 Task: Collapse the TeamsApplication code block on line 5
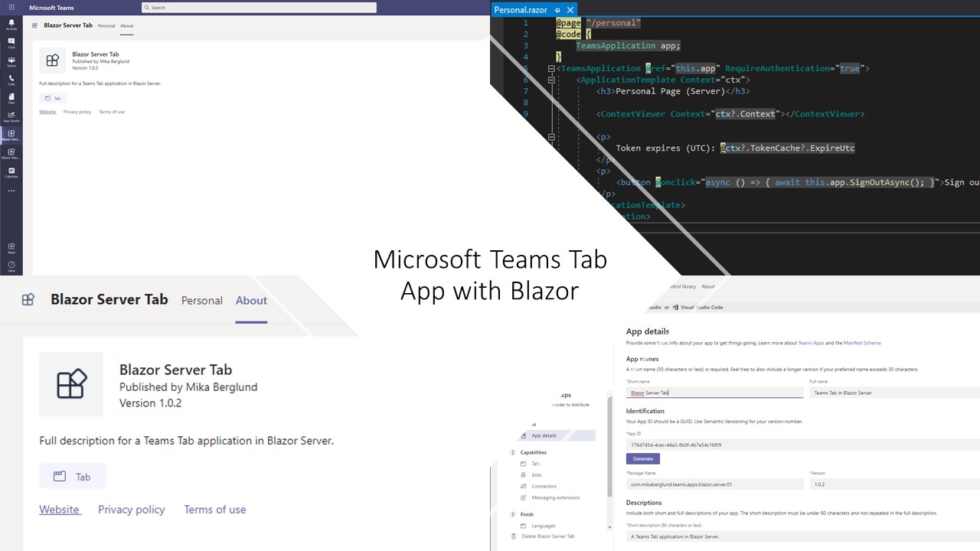(x=551, y=68)
